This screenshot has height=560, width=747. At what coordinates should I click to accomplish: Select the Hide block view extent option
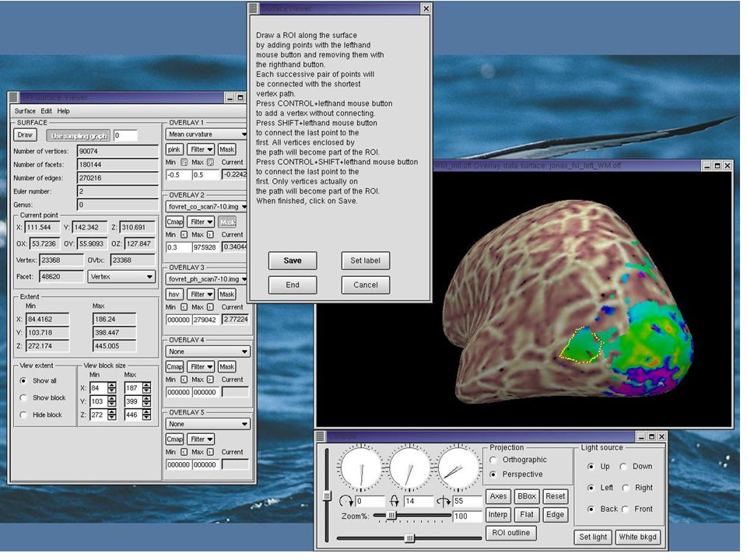pyautogui.click(x=23, y=415)
